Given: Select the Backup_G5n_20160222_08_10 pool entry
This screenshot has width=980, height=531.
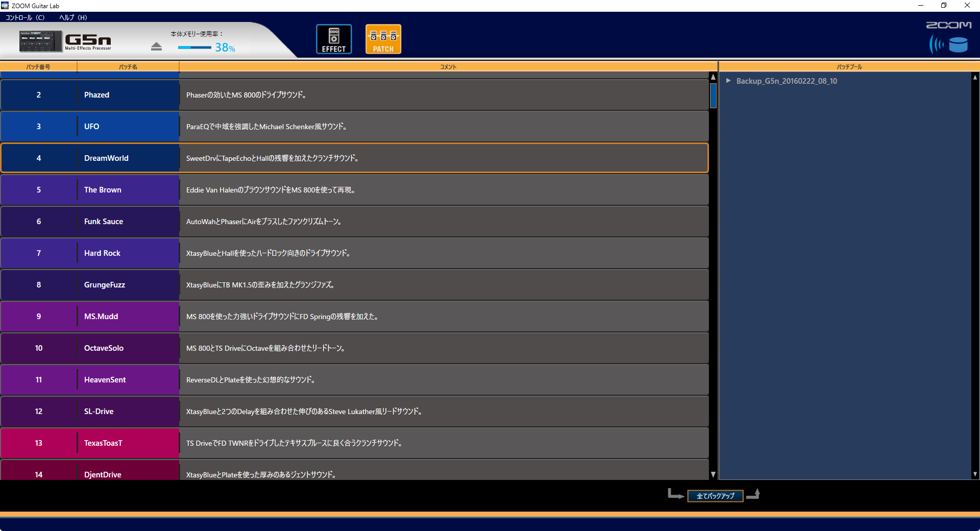Looking at the screenshot, I should pyautogui.click(x=786, y=81).
